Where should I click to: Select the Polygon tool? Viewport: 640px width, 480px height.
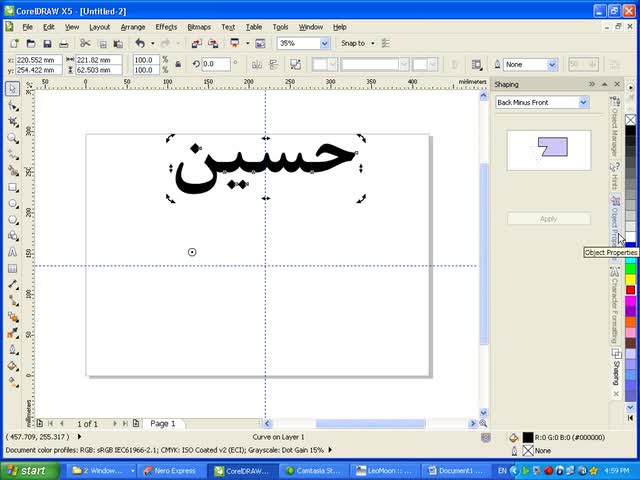pos(13,220)
